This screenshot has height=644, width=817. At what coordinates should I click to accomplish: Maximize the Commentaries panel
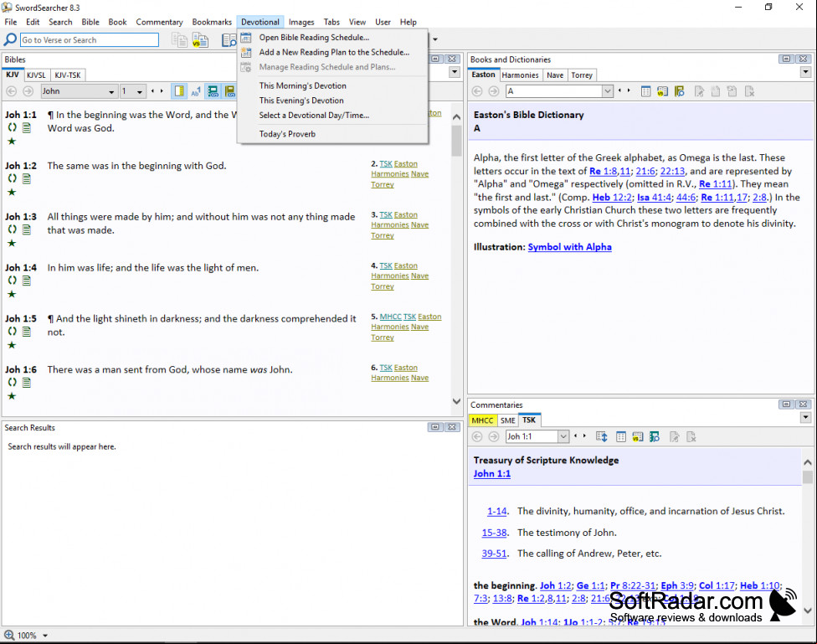click(787, 404)
